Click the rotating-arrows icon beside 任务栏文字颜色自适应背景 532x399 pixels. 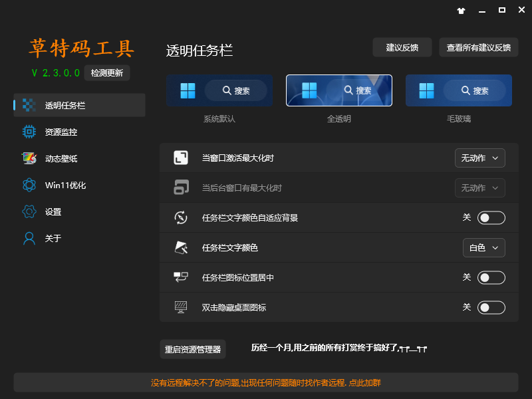pyautogui.click(x=181, y=217)
